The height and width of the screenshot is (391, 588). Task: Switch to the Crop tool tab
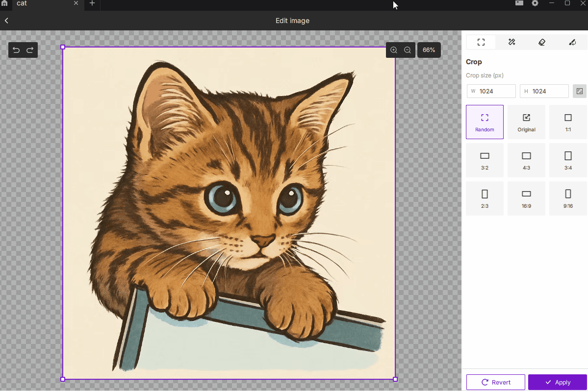tap(481, 43)
